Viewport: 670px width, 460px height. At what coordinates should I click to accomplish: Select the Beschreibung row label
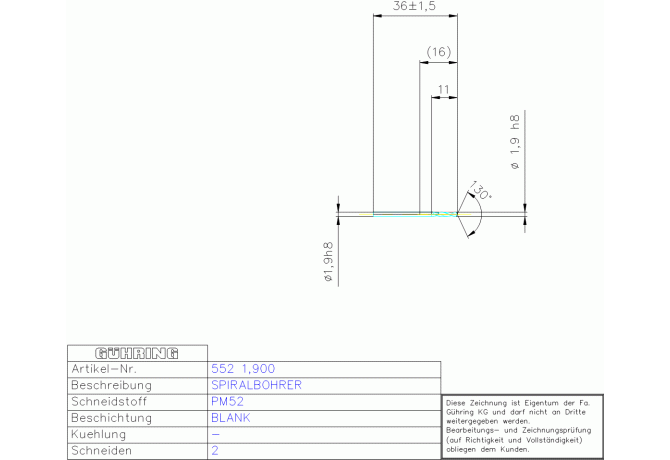pyautogui.click(x=111, y=385)
